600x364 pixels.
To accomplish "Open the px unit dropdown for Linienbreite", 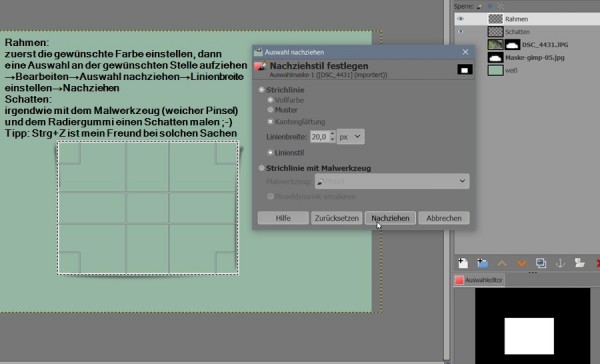I will 351,137.
